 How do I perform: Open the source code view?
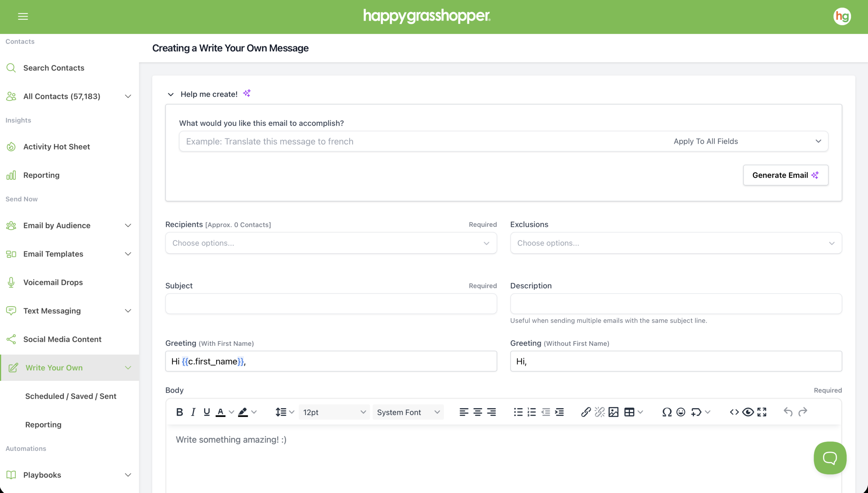[x=734, y=412]
